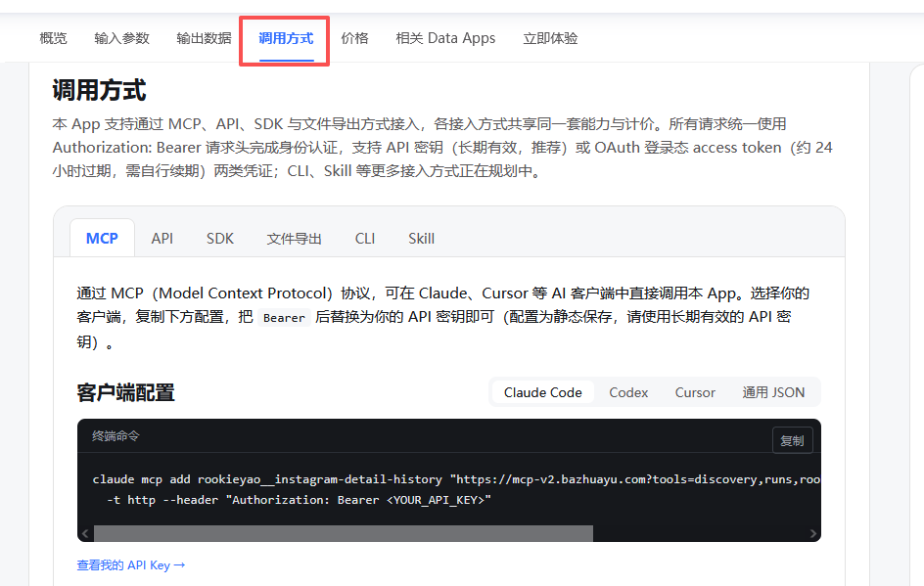Switch to the API access tab
This screenshot has width=924, height=586.
162,238
